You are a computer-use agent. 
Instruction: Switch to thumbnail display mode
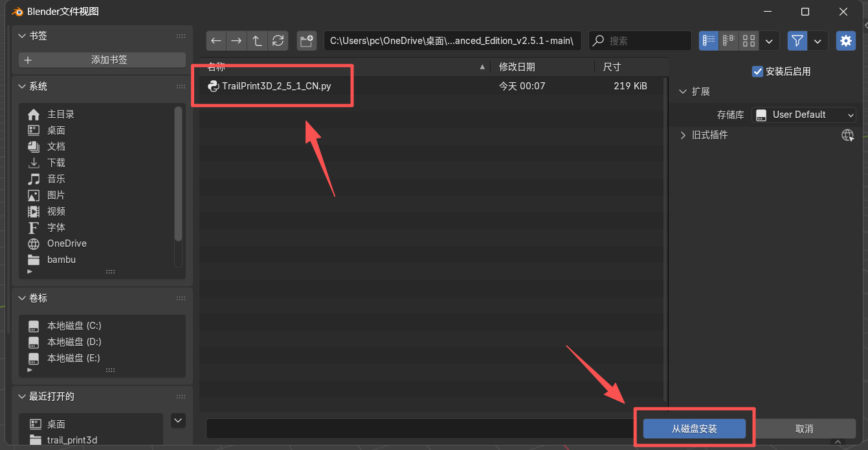(x=749, y=41)
